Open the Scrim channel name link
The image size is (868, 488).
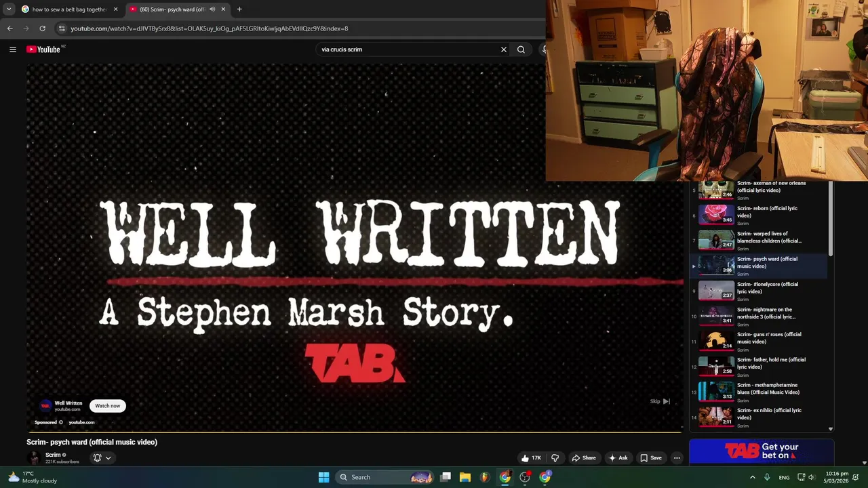point(53,455)
